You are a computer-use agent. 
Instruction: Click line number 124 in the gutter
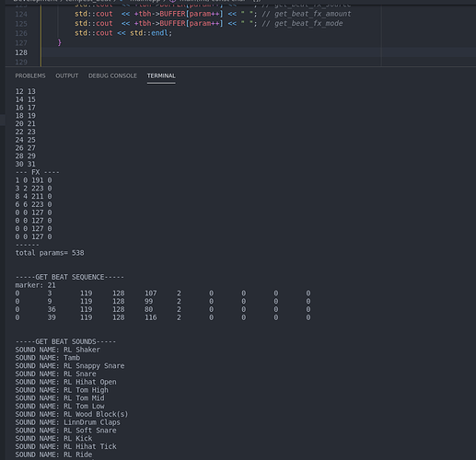[x=21, y=14]
